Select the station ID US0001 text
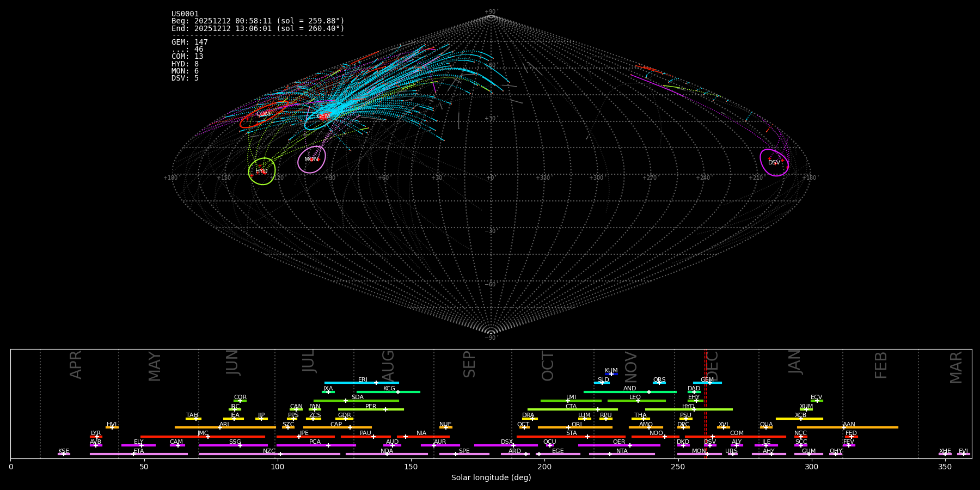980x490 pixels. point(185,14)
